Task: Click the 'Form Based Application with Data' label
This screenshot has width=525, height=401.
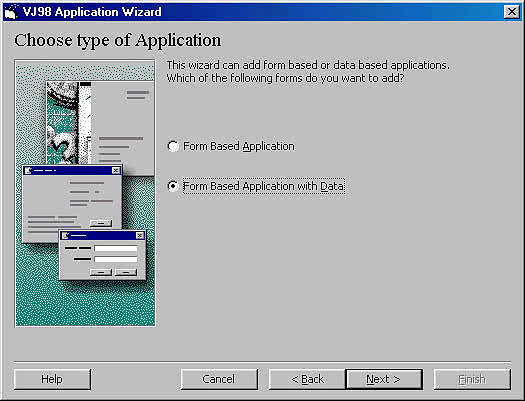Action: [x=264, y=186]
